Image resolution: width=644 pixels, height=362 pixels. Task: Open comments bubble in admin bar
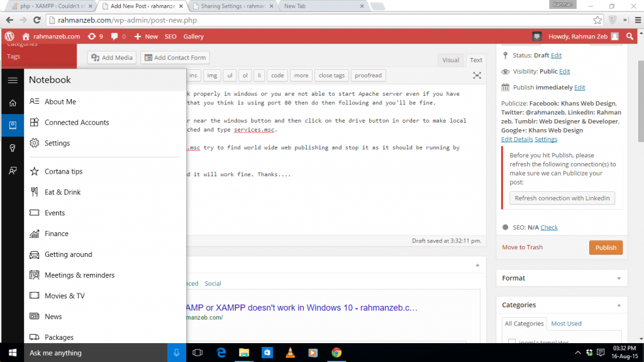[118, 37]
